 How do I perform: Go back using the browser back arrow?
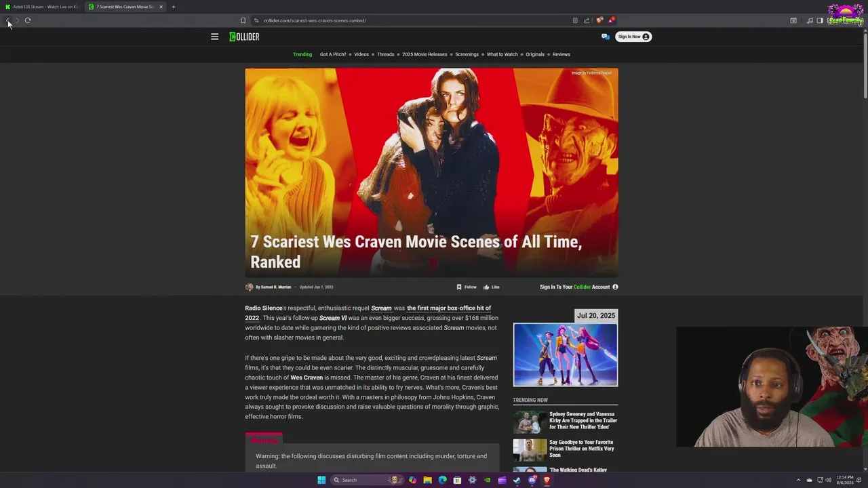pyautogui.click(x=7, y=20)
